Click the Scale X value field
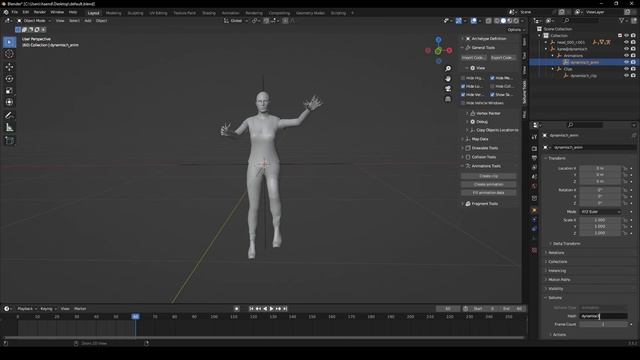Image resolution: width=640 pixels, height=360 pixels. [x=600, y=220]
